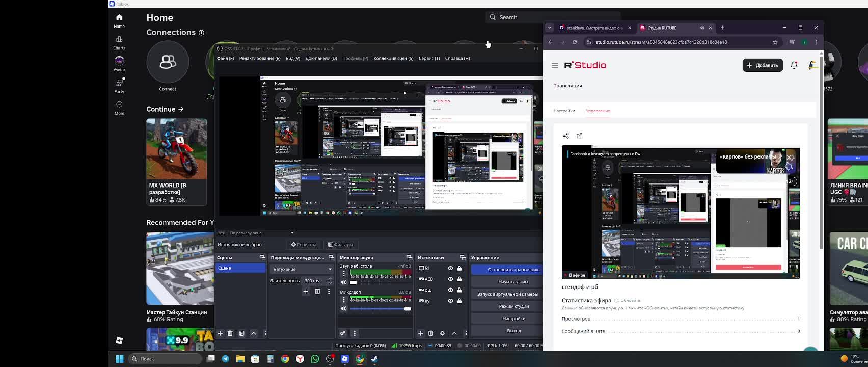Open Telegram from the Windows taskbar
Viewport: 868px width, 367px height.
click(x=225, y=359)
